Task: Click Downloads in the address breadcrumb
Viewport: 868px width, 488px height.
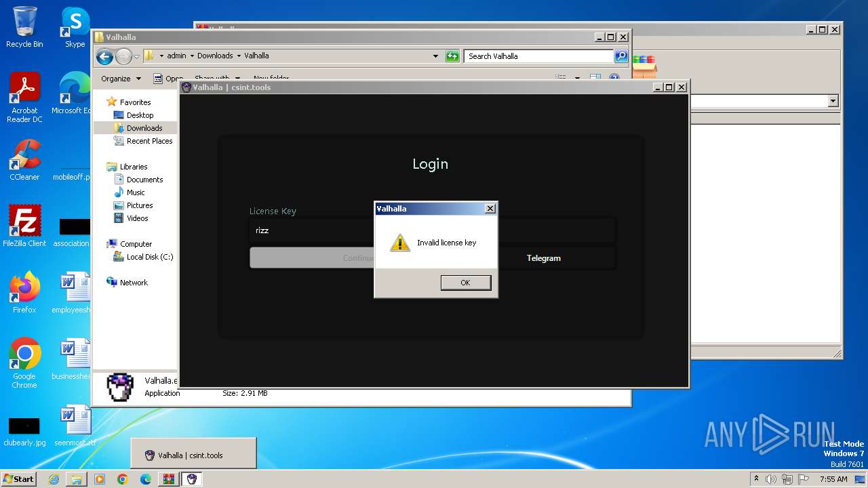Action: point(215,56)
